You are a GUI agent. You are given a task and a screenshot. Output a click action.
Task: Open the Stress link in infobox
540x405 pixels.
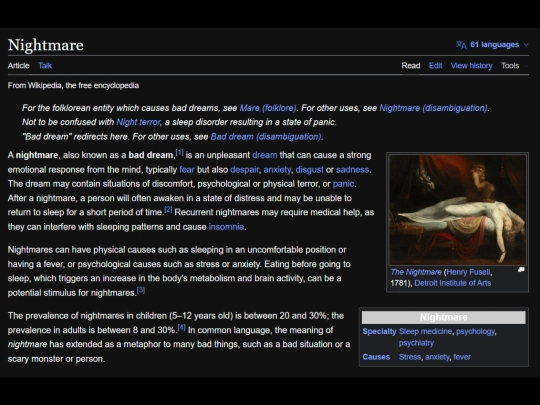click(410, 357)
